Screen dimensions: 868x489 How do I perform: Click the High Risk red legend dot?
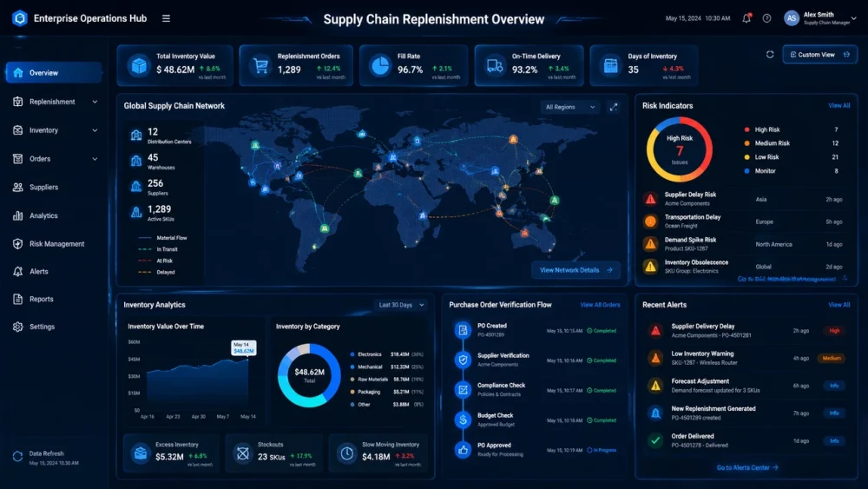(746, 129)
